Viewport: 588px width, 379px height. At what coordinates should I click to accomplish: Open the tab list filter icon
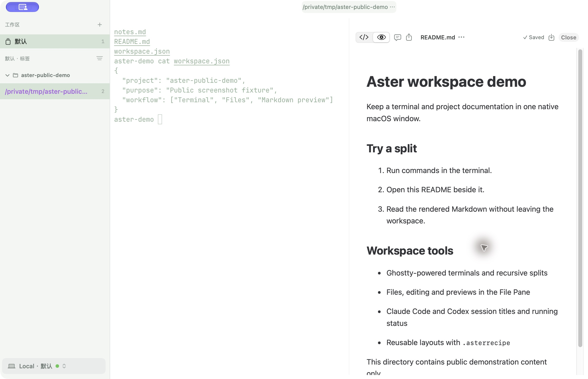pos(100,58)
